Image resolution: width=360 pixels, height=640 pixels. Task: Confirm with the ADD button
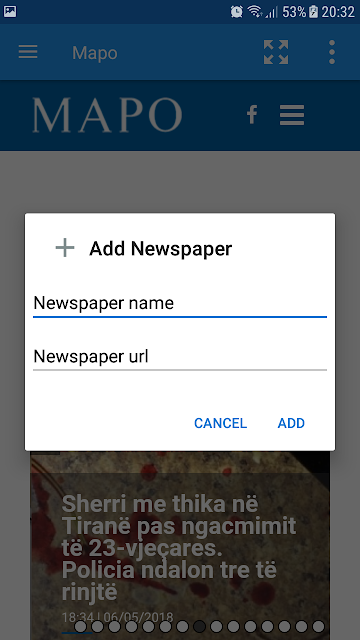tap(291, 423)
